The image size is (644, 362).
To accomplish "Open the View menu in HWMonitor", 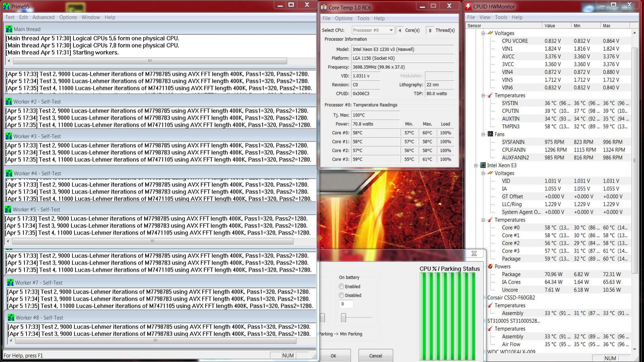I will click(485, 17).
